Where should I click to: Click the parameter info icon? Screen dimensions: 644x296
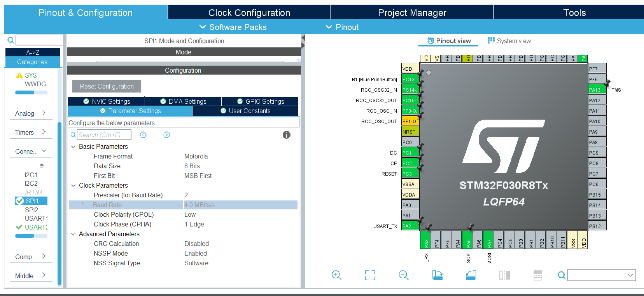pyautogui.click(x=287, y=135)
